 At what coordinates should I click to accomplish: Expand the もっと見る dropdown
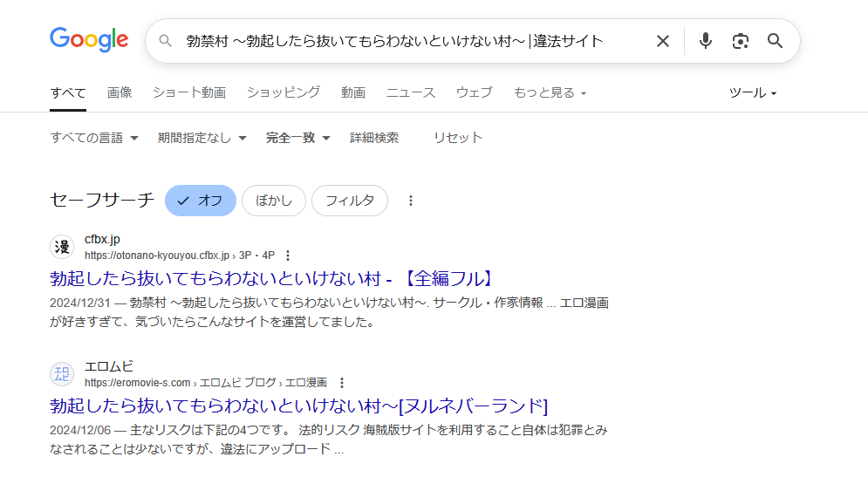coord(550,92)
